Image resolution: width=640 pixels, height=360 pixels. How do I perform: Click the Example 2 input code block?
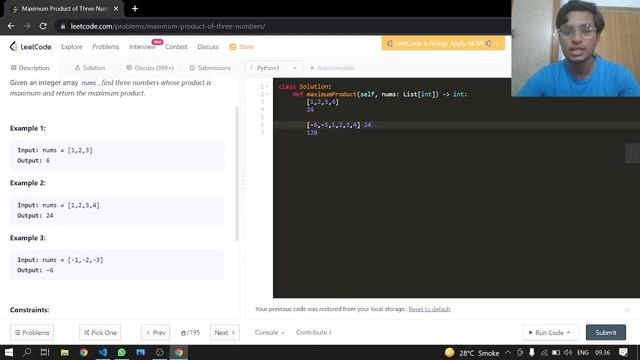[117, 210]
